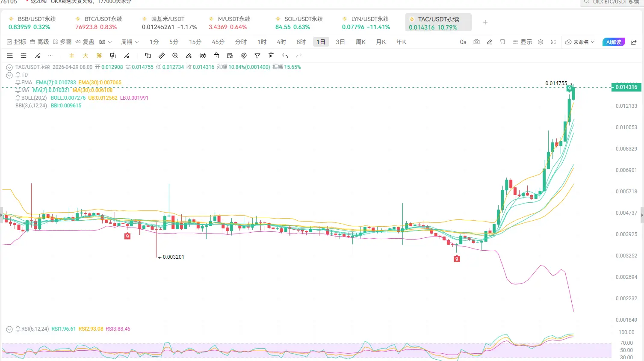Collapse the TD indicator list
This screenshot has width=644, height=361.
coord(9,75)
